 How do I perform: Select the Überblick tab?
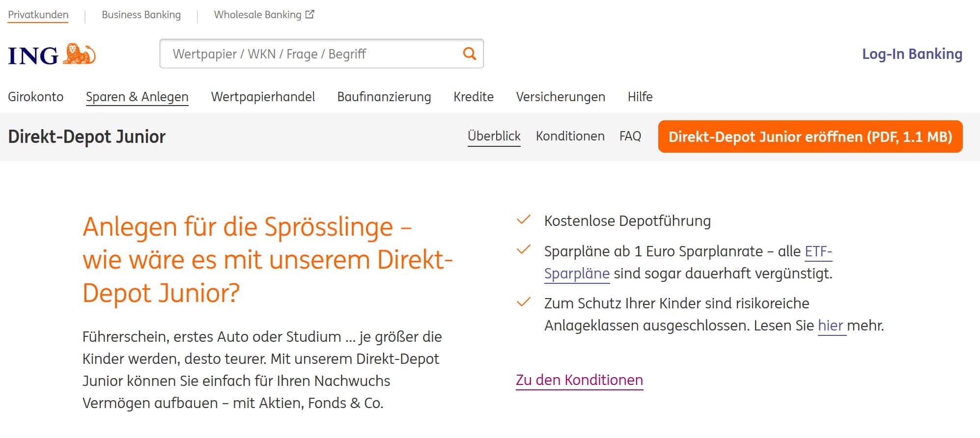[494, 136]
